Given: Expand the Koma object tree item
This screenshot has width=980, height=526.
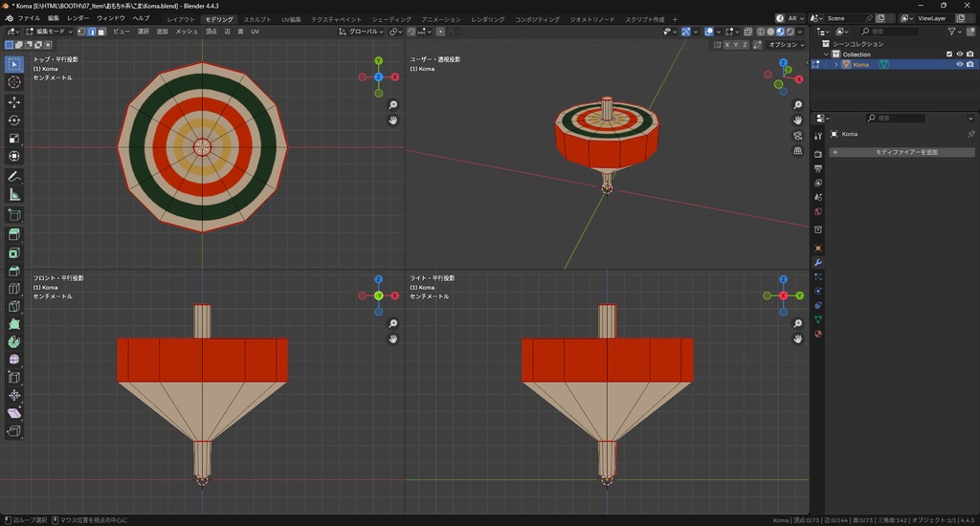Looking at the screenshot, I should (835, 65).
